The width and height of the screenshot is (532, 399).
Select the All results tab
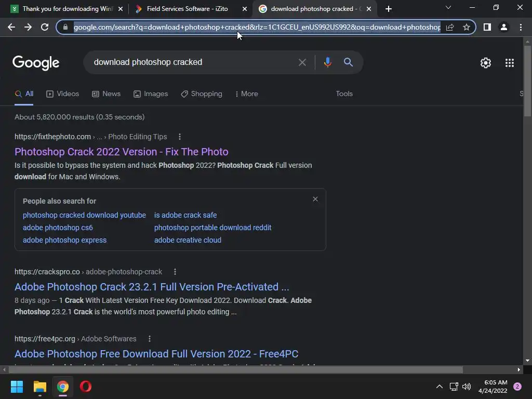click(24, 94)
